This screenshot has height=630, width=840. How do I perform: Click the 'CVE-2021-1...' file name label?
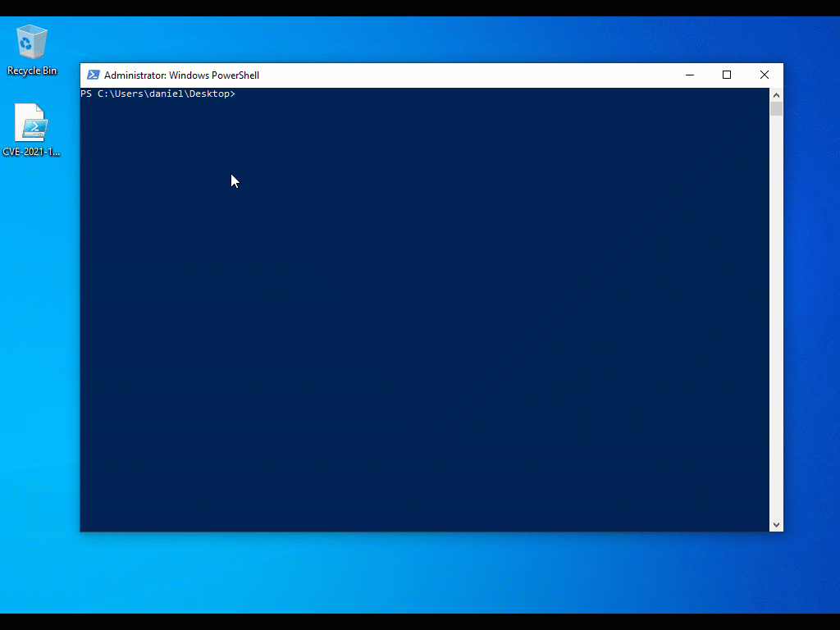[x=32, y=152]
